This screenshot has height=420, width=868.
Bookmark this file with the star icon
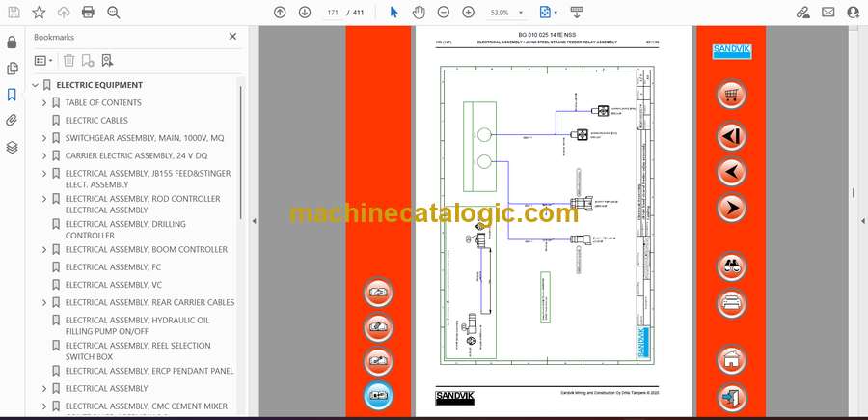(x=39, y=13)
